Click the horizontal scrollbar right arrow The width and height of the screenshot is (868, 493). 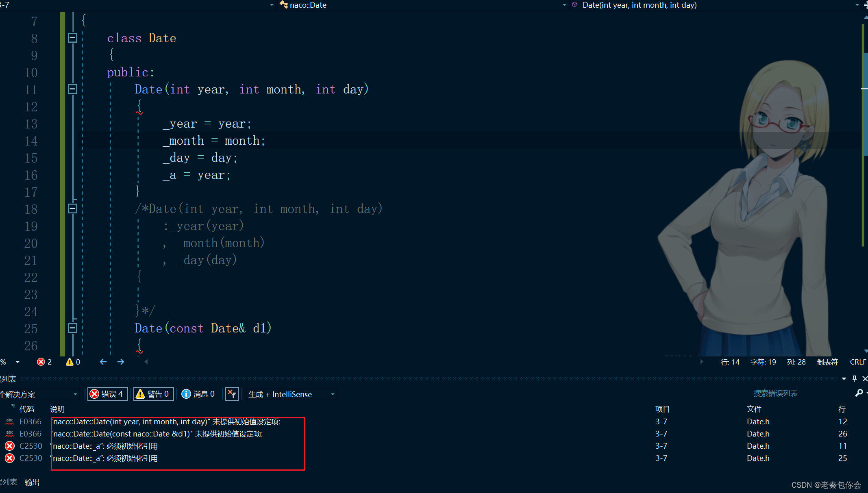click(x=701, y=362)
